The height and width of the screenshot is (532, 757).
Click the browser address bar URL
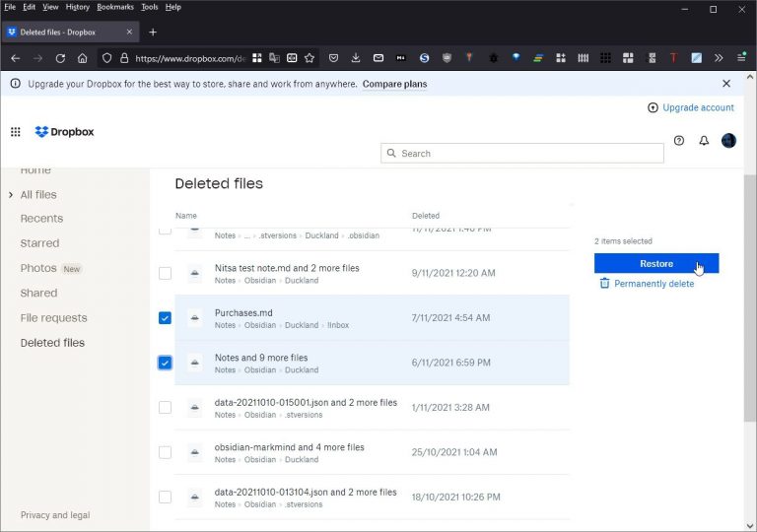pos(189,58)
